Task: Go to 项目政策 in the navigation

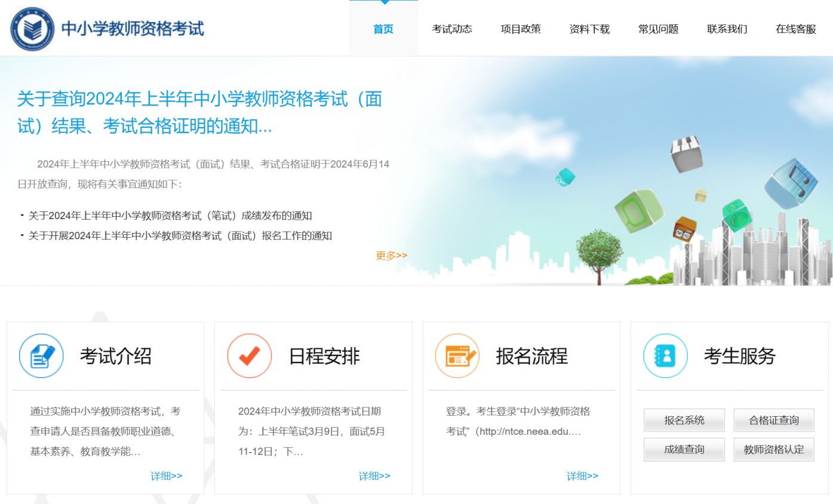Action: [x=521, y=29]
